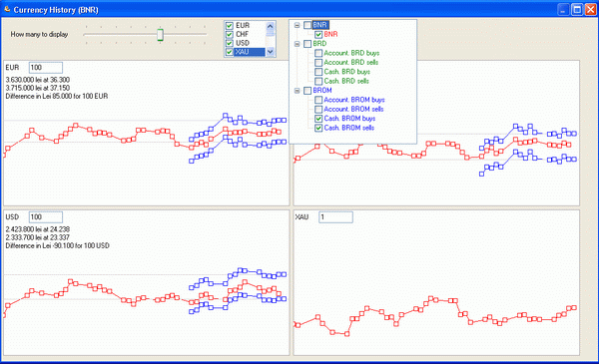This screenshot has height=364, width=599.
Task: Click the How many to display slider thumb
Action: (160, 34)
